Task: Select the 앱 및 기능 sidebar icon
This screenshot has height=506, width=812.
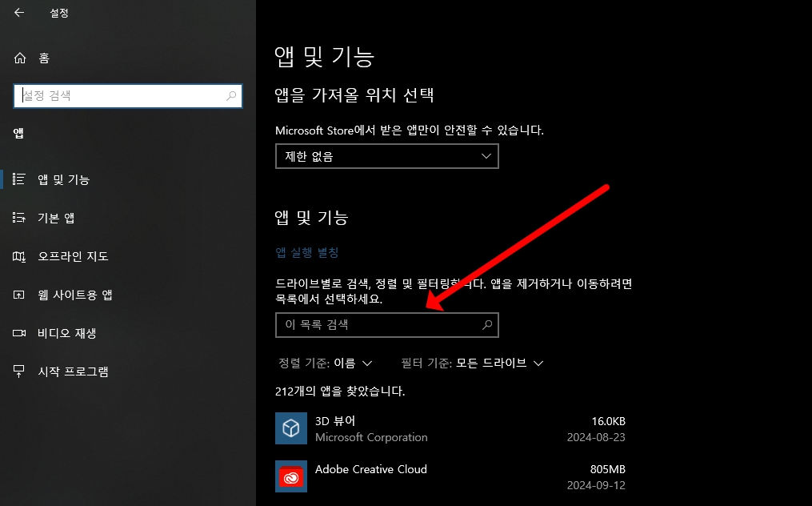Action: coord(18,179)
